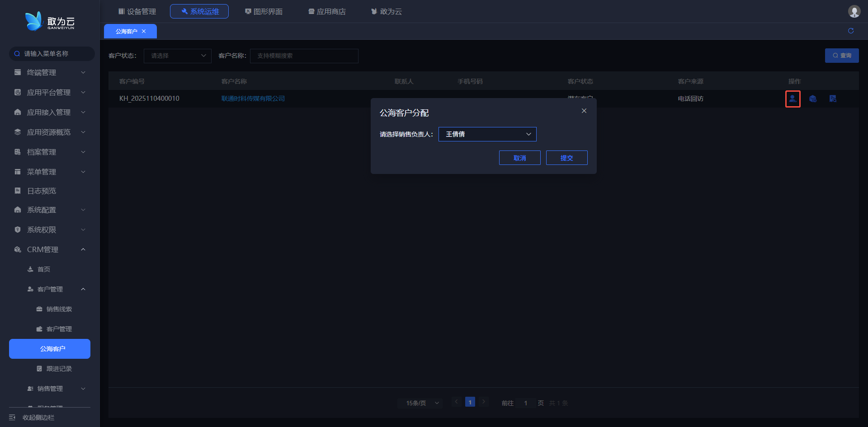Collapse the 客户管理 group chevron
868x427 pixels.
tap(83, 289)
